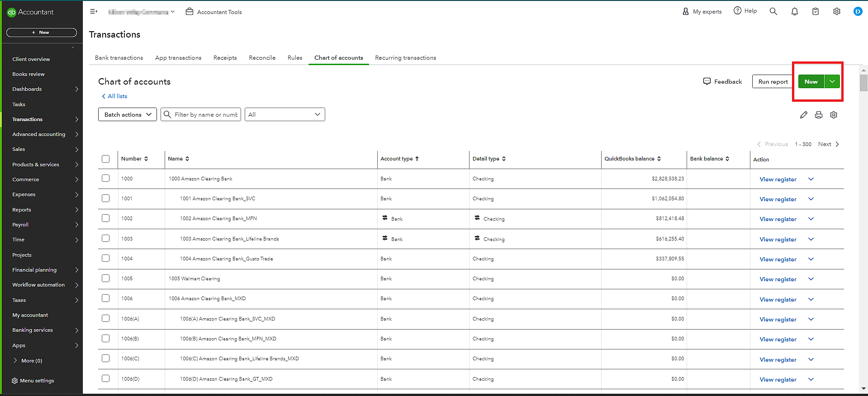
Task: Expand action menu for account 1004
Action: click(x=811, y=259)
